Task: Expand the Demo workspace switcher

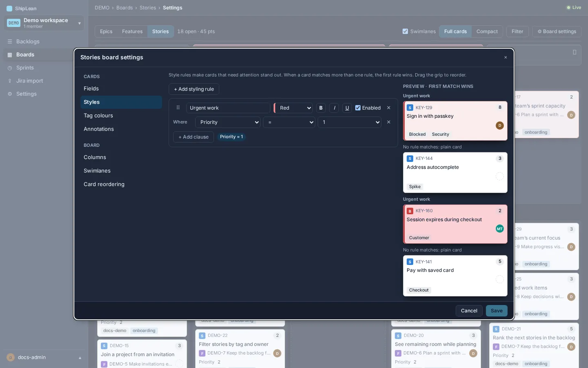Action: [x=44, y=23]
